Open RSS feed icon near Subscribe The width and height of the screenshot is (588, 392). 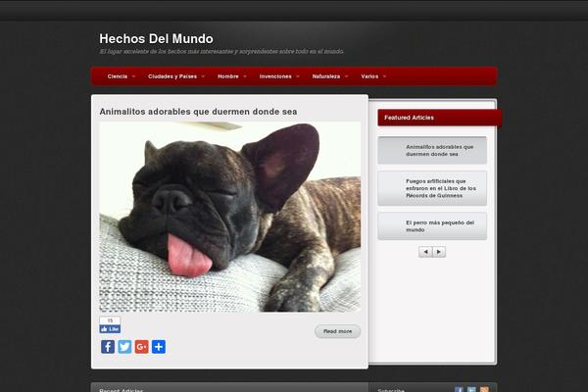pos(484,390)
